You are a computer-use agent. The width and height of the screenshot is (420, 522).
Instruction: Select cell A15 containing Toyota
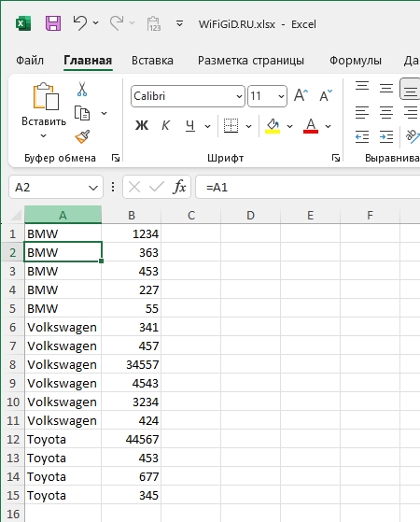pyautogui.click(x=63, y=495)
